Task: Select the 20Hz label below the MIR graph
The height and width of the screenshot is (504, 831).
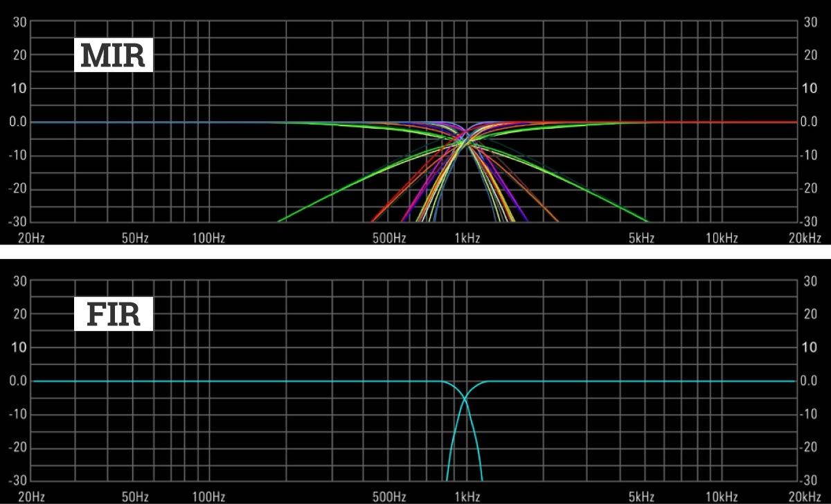Action: (x=31, y=239)
